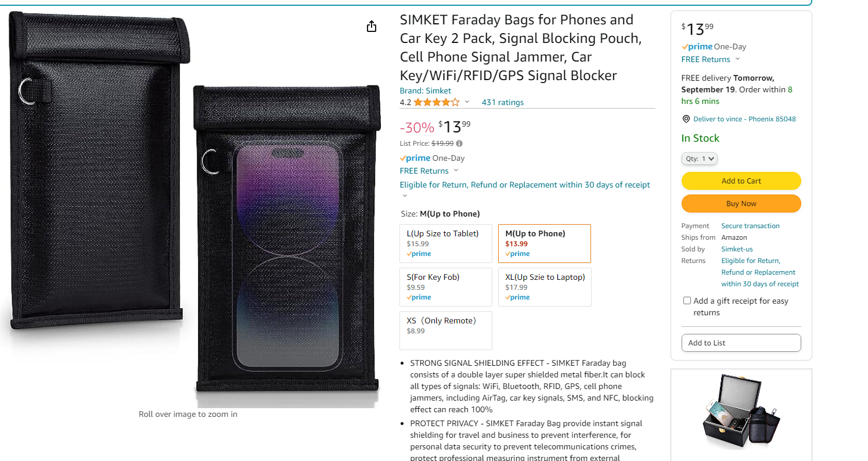Open the 431 ratings link
Viewport: 868px width, 461px height.
tap(502, 103)
